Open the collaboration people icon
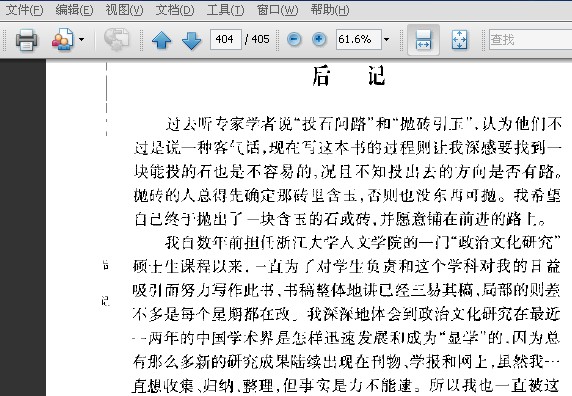This screenshot has width=572, height=396. [63, 39]
